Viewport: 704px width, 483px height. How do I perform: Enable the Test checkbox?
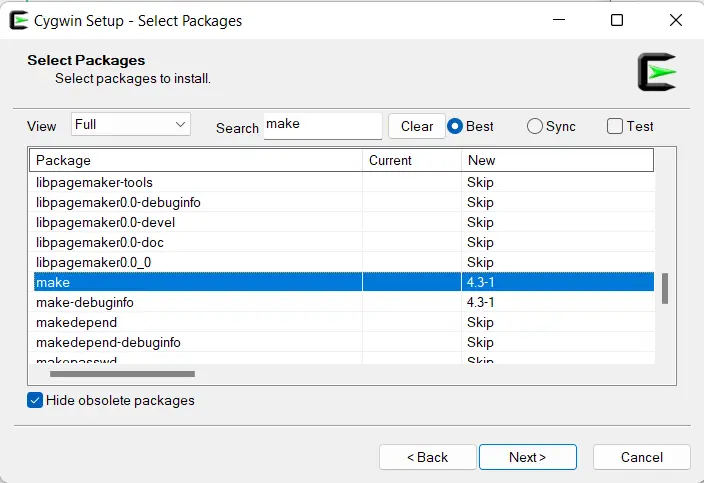point(615,126)
